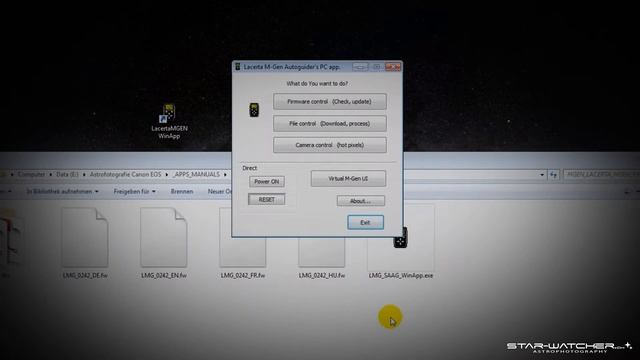Click the M-Gen device icon in dialog
This screenshot has height=360, width=640.
[254, 110]
